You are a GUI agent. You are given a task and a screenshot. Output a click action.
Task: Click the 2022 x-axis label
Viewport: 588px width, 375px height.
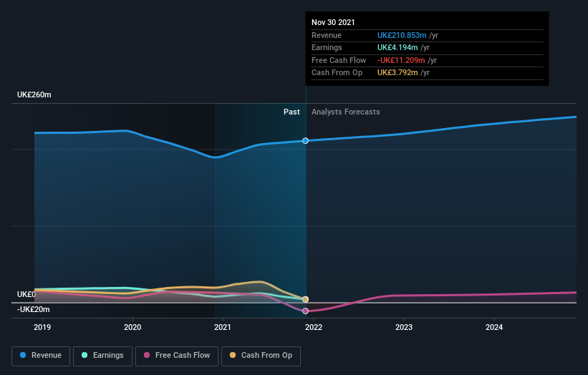pyautogui.click(x=314, y=327)
